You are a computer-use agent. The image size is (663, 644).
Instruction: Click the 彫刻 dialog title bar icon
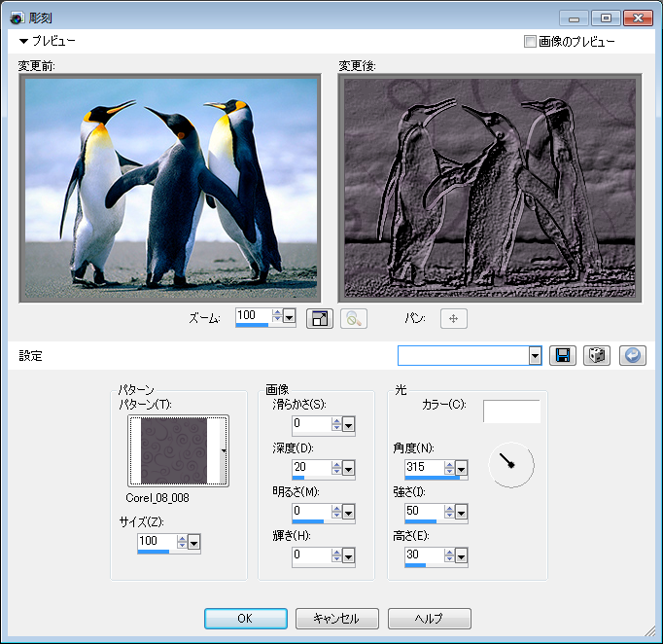click(x=17, y=18)
